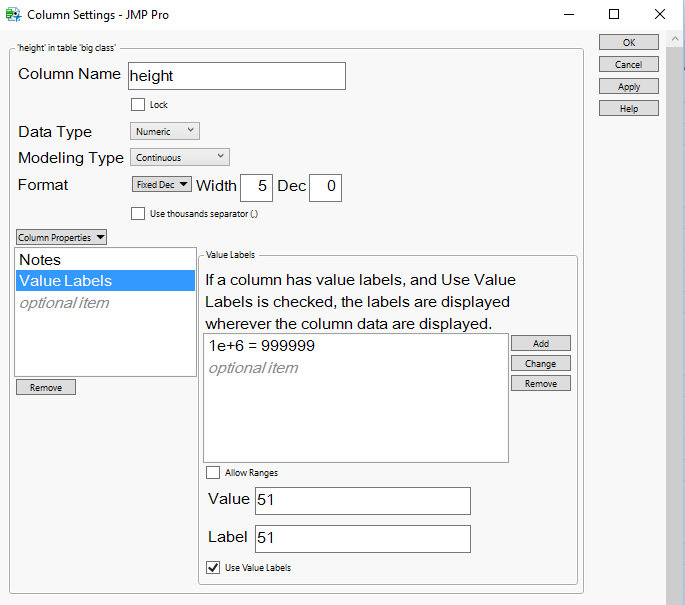
Task: Click the JMP Pro title bar icon
Action: click(x=13, y=14)
